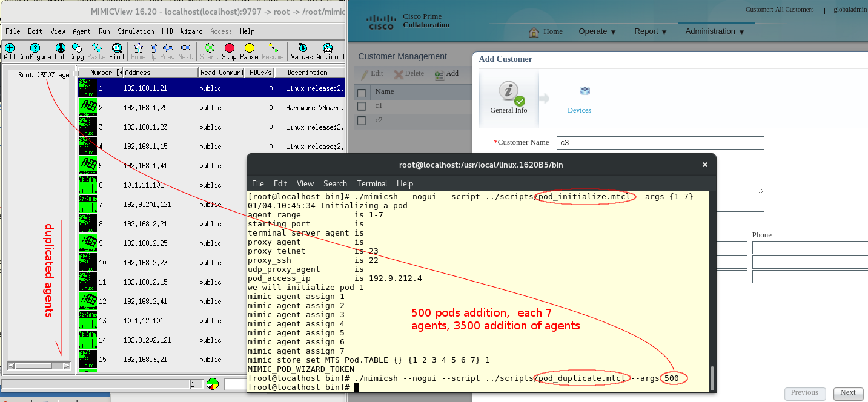Click the Previous button in Add Customer
This screenshot has height=402, width=868.
[x=805, y=393]
